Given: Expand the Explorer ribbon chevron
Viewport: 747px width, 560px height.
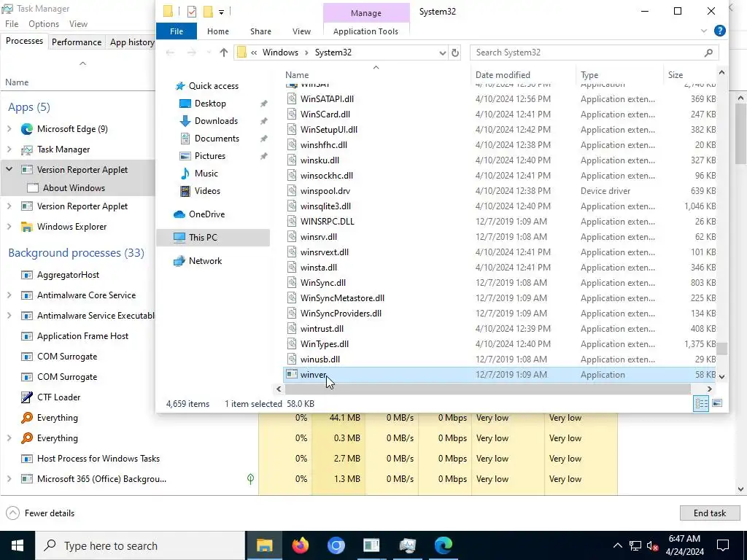Looking at the screenshot, I should [x=704, y=31].
